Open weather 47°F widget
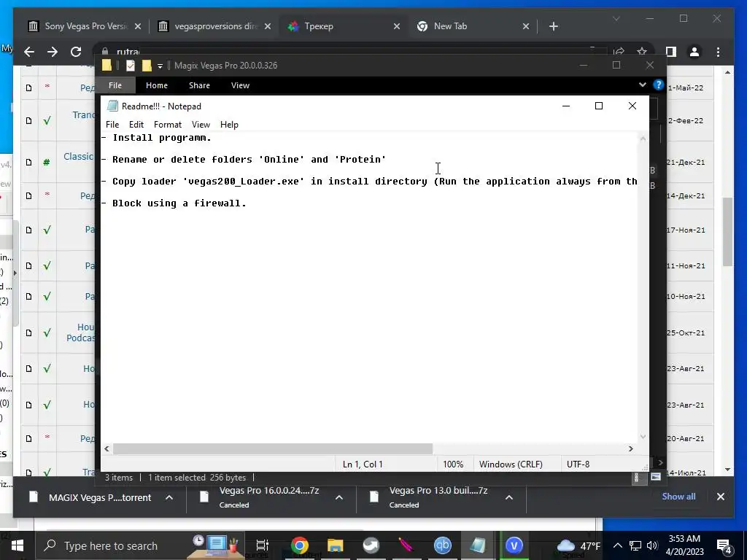Image resolution: width=747 pixels, height=560 pixels. 578,545
